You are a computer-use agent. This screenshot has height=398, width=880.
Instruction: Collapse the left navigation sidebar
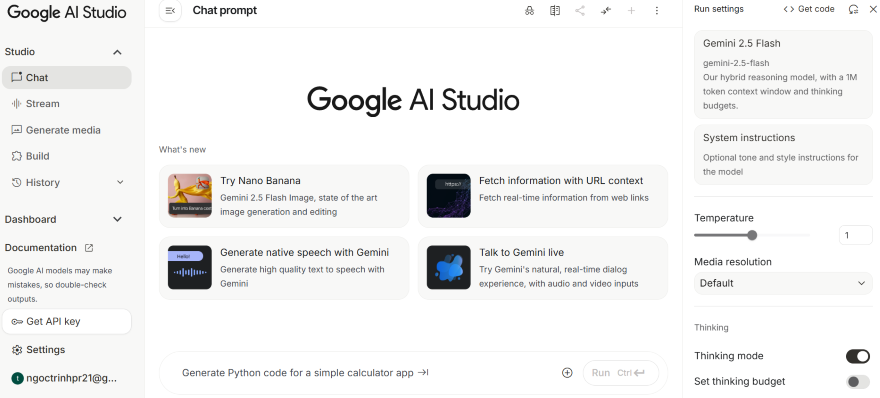(x=170, y=11)
